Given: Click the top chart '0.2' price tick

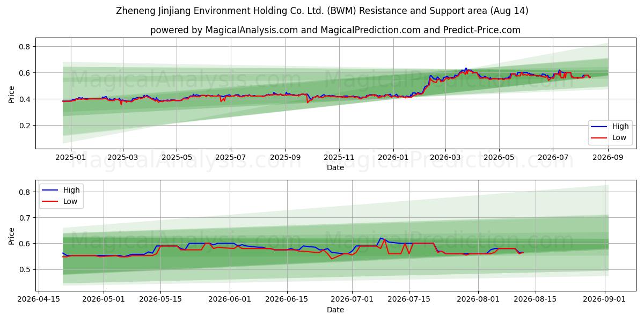Looking at the screenshot, I should tap(26, 126).
